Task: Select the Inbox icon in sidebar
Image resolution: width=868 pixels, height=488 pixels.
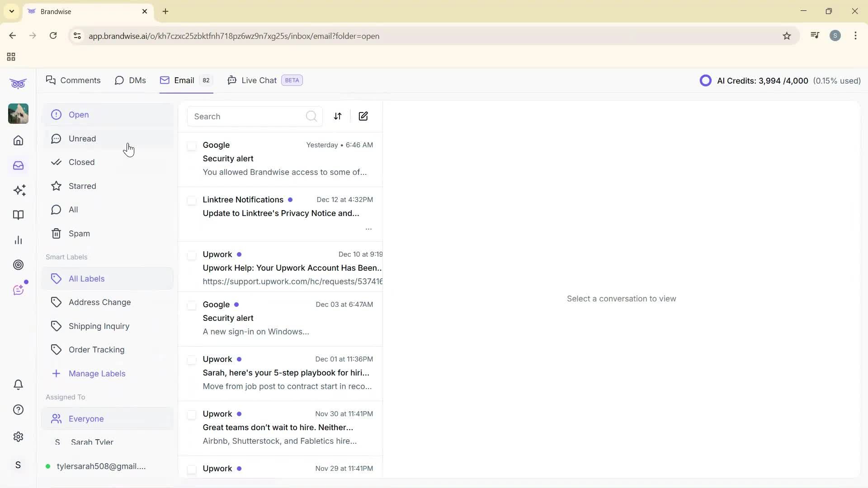Action: click(x=18, y=165)
